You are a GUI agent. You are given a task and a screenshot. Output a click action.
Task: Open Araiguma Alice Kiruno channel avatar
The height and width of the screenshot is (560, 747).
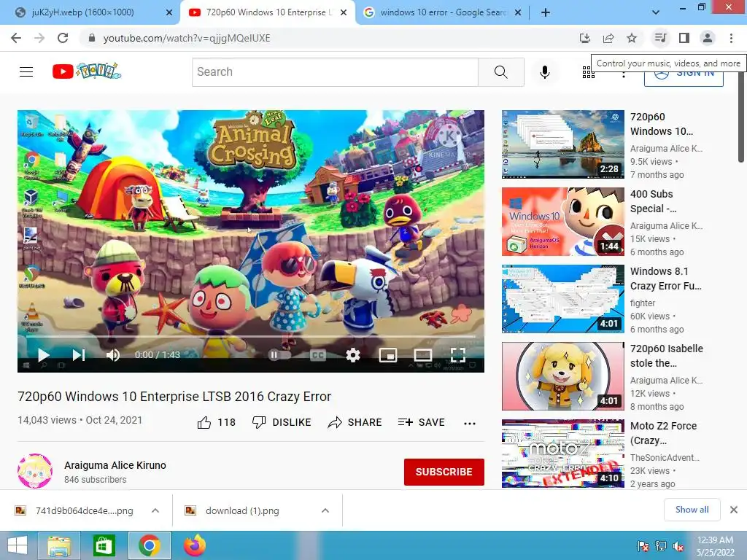(35, 471)
